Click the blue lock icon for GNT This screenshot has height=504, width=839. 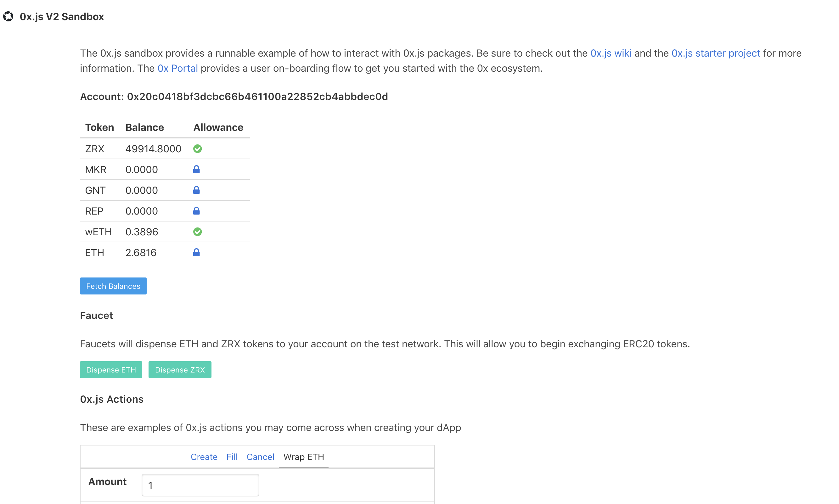coord(196,190)
